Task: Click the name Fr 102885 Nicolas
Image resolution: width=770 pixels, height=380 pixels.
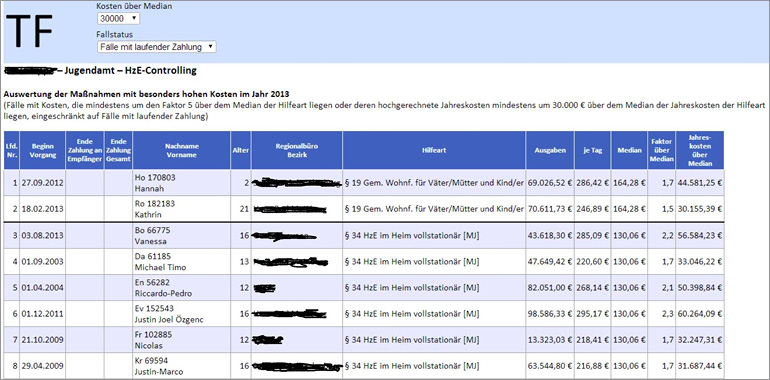Action: [x=154, y=340]
